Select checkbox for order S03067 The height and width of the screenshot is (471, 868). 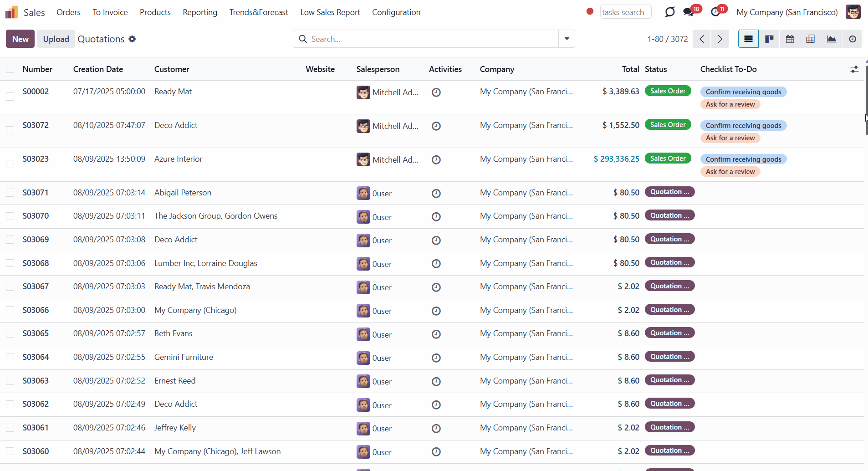tap(10, 287)
